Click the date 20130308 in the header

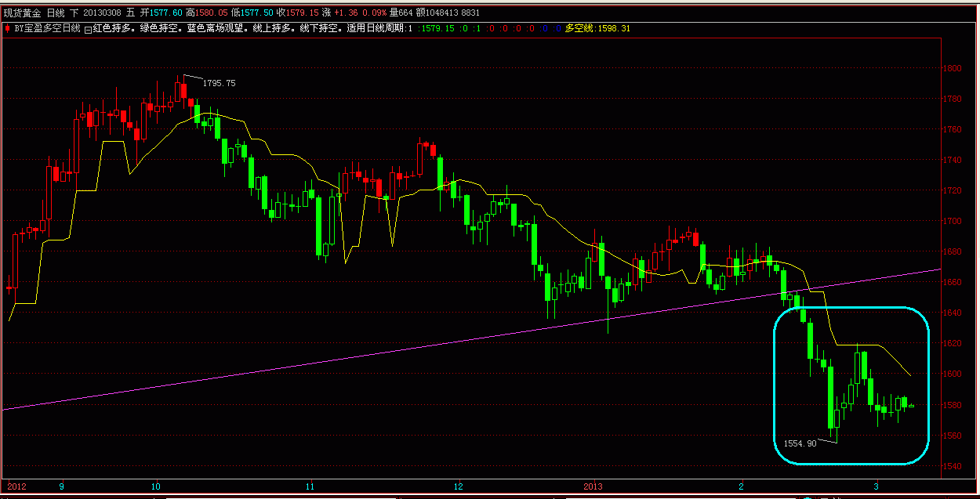point(101,13)
